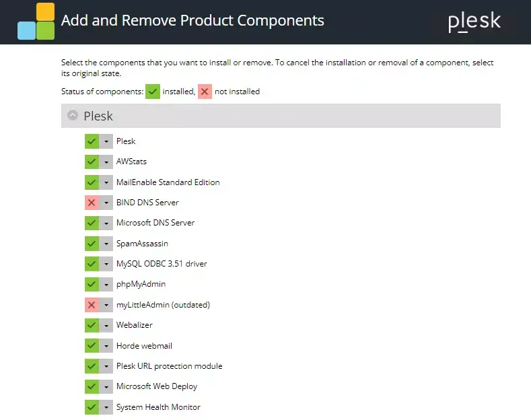Open dropdown arrow for System Health Monitor
531x420 pixels.
106,407
